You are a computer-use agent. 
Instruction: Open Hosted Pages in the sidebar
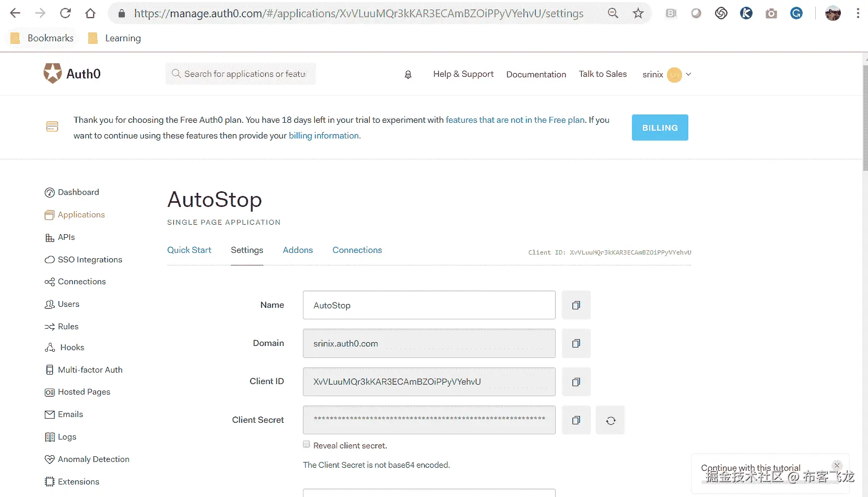tap(78, 392)
